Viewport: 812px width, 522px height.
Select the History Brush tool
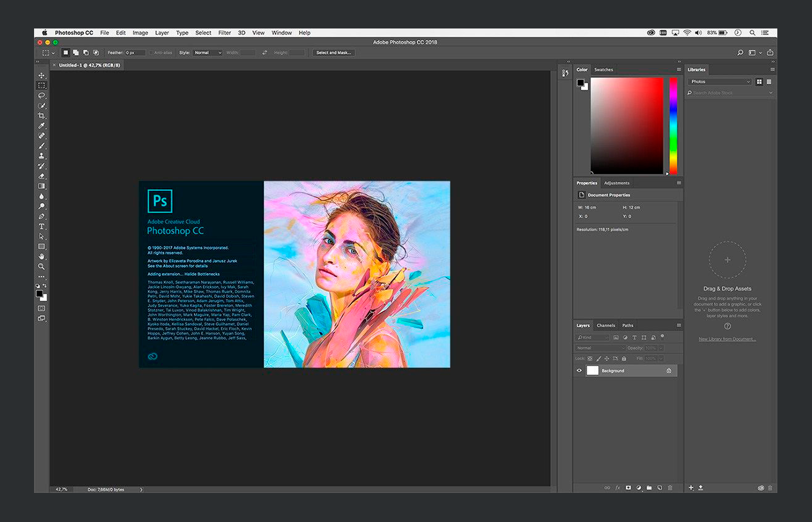[41, 166]
